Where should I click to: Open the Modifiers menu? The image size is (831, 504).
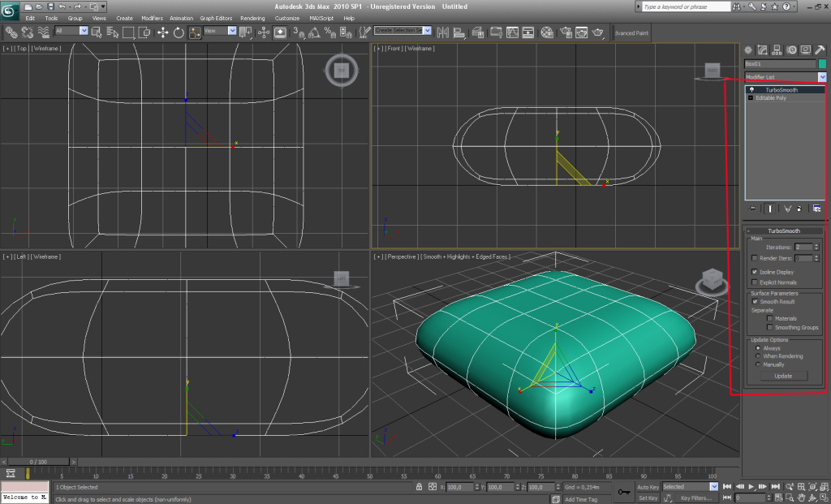pos(152,18)
